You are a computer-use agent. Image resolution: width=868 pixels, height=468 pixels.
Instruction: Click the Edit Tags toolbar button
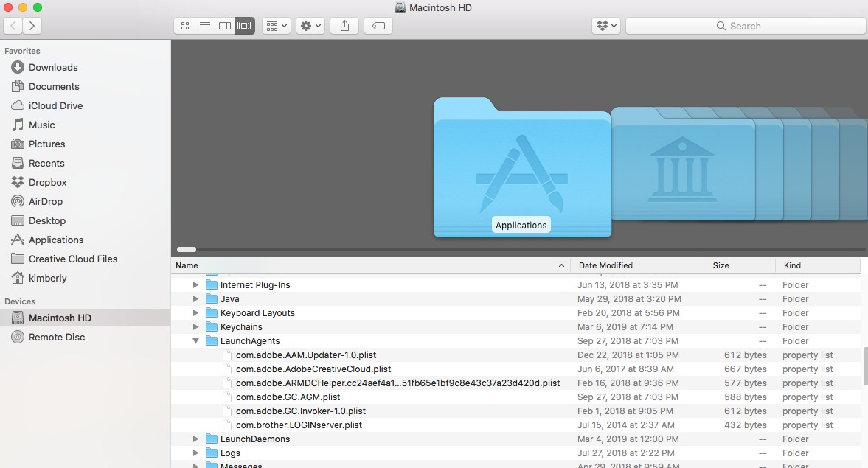click(378, 26)
